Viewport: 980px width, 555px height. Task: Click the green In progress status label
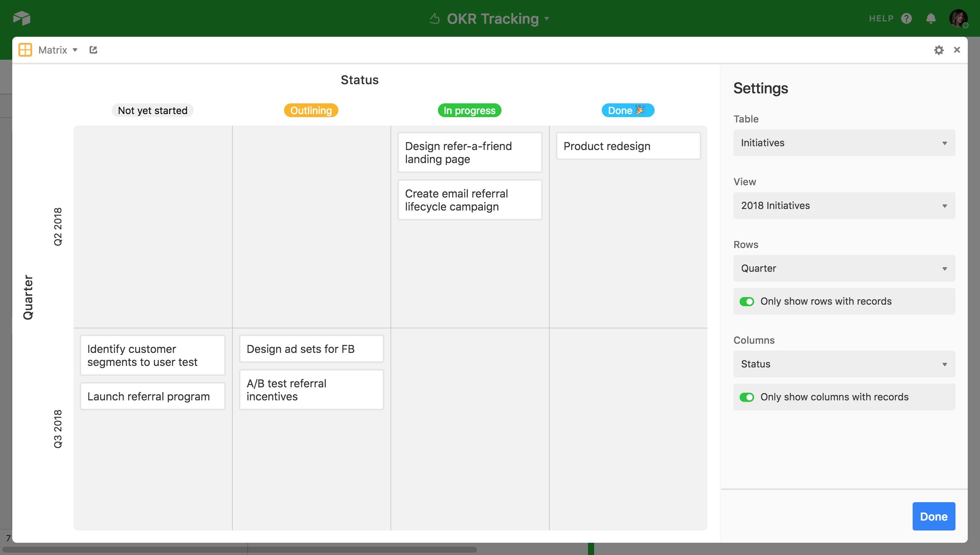point(470,110)
